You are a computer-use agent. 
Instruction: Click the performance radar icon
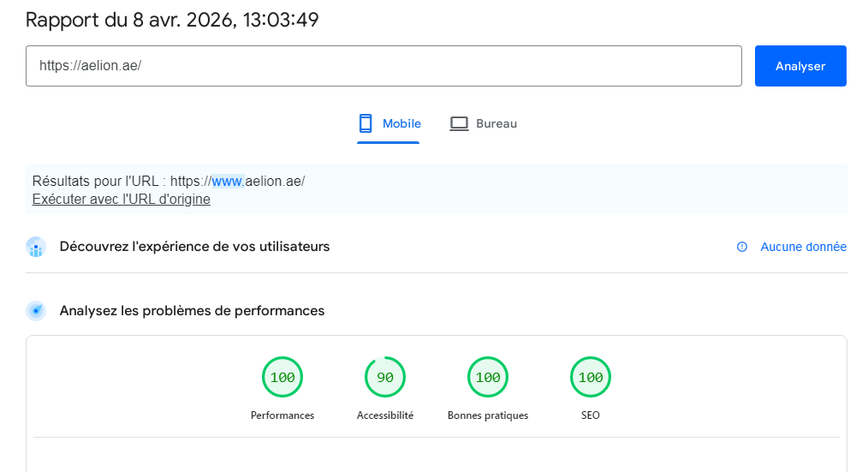[x=36, y=311]
